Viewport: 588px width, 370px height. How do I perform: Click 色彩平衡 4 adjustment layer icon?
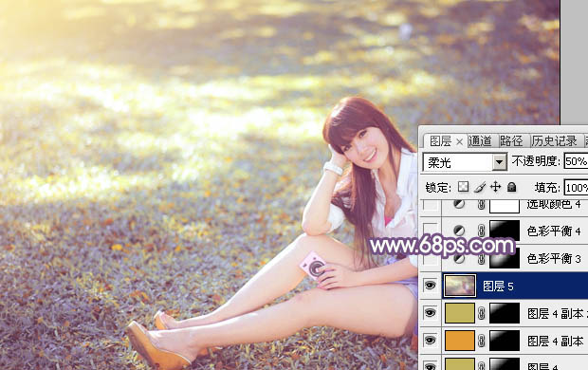459,231
